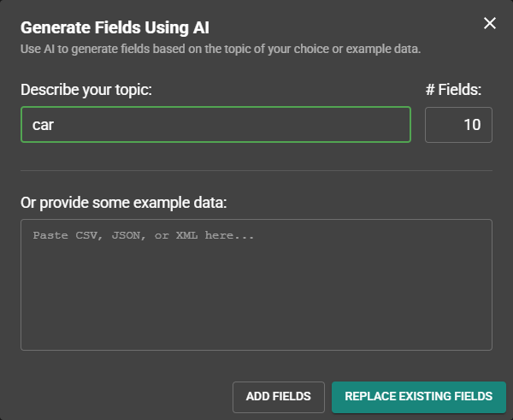Screen dimensions: 513x420
Task: Click the dialog subtitle describing AI field generation
Action: (x=221, y=49)
